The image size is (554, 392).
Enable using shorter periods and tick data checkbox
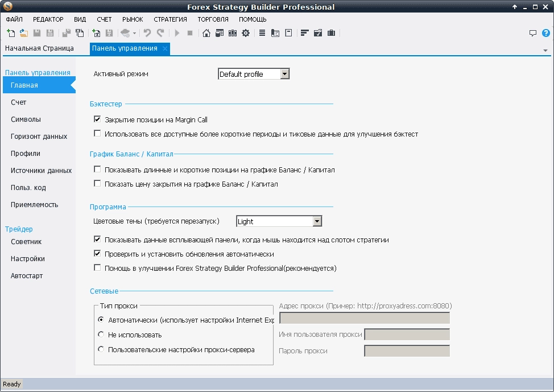click(x=97, y=133)
